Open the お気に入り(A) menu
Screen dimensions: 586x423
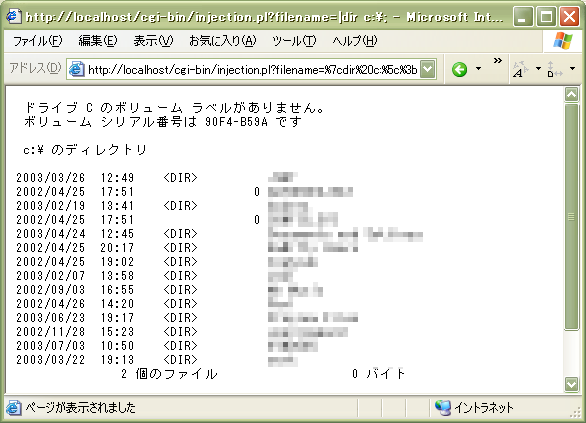(x=223, y=41)
